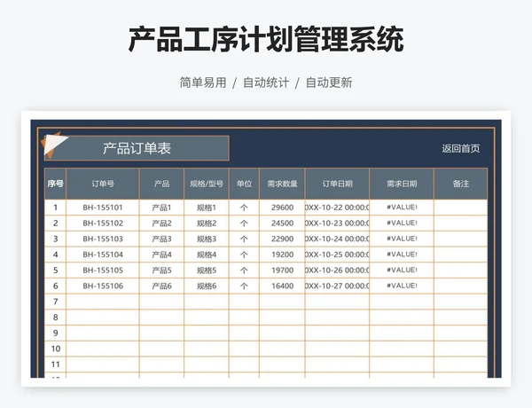Select the 产品4 cell
The image size is (532, 408).
161,255
